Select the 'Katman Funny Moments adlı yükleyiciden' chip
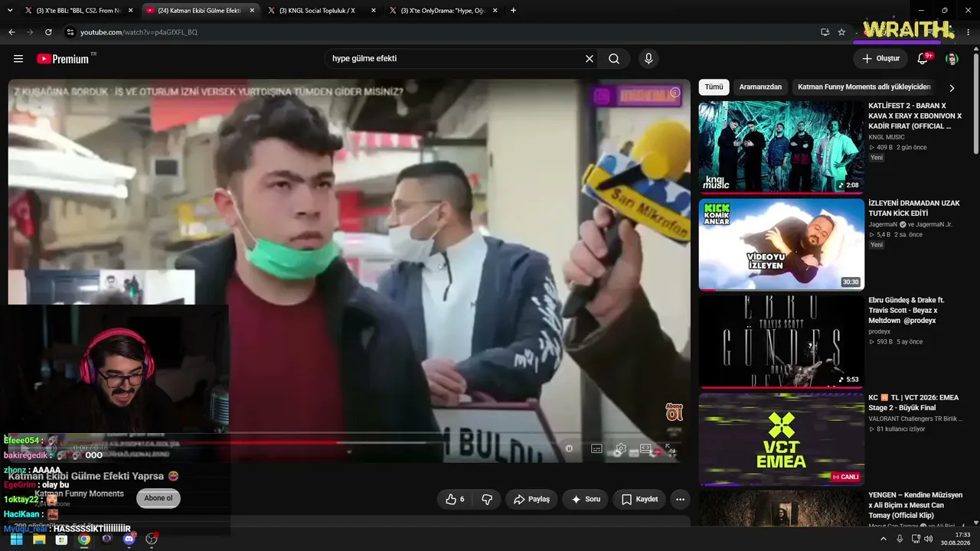This screenshot has height=551, width=980. tap(864, 87)
